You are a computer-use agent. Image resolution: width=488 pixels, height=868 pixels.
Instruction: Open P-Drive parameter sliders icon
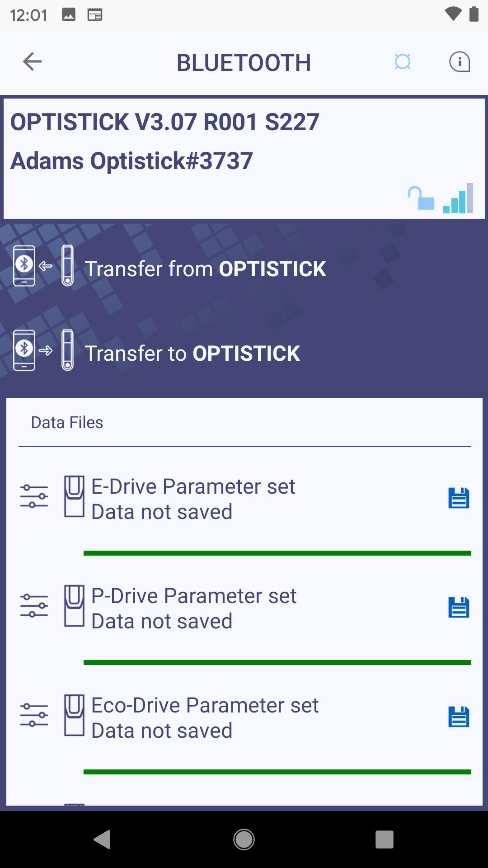pos(34,606)
